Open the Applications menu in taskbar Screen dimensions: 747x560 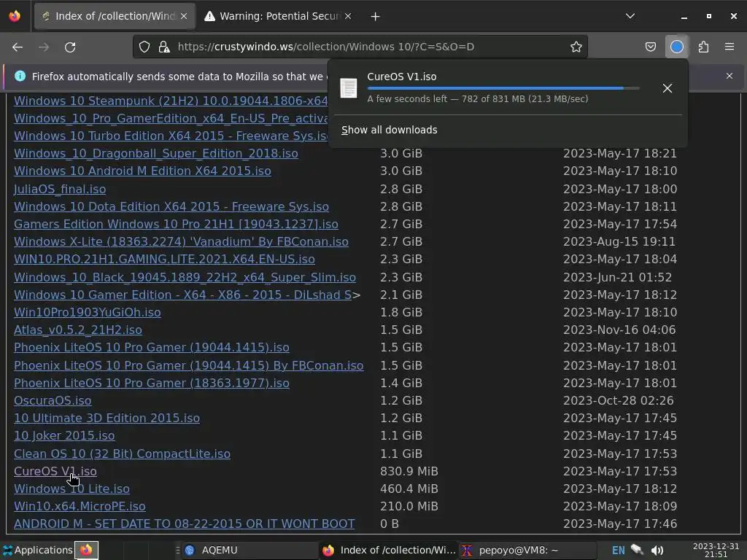click(38, 550)
